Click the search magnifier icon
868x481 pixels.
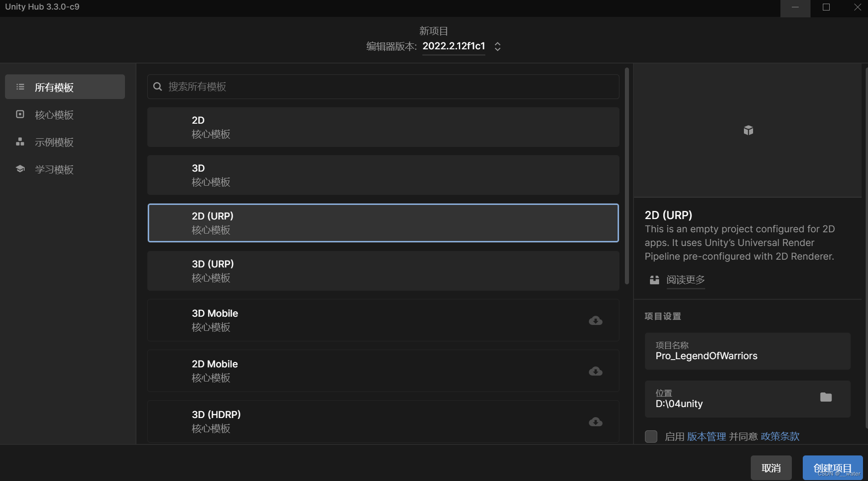(x=158, y=87)
